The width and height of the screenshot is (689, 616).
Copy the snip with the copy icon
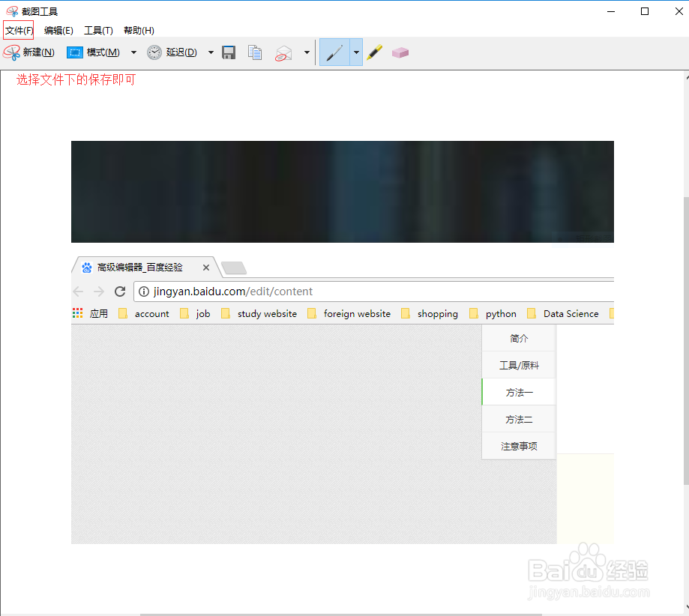click(x=255, y=52)
